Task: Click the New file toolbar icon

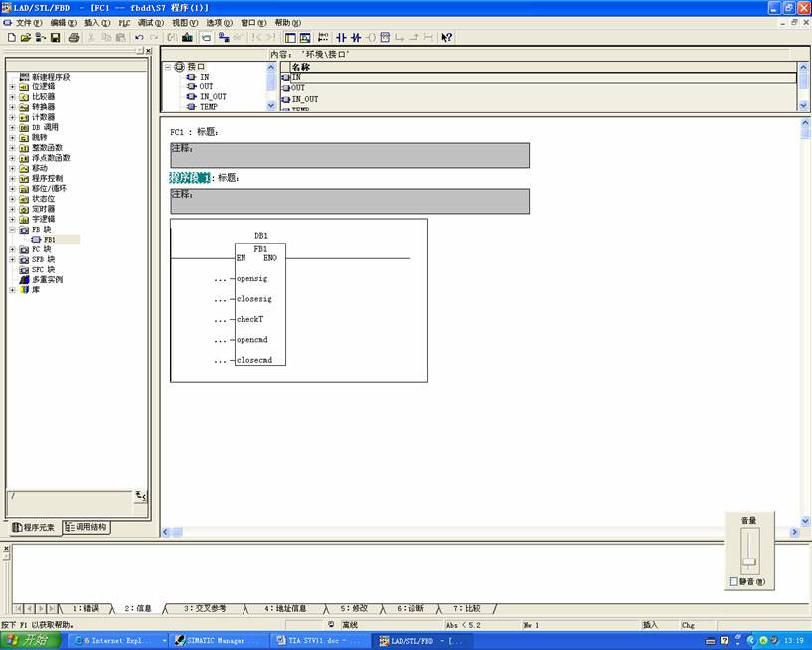Action: (x=11, y=38)
